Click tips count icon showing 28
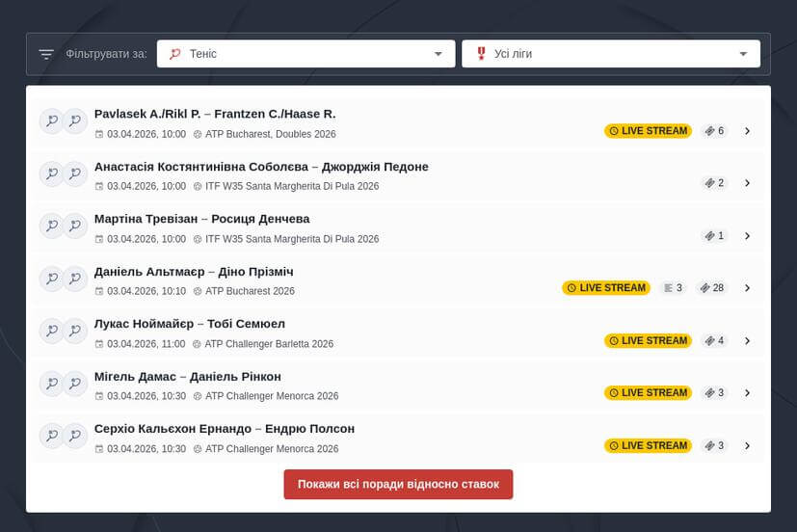This screenshot has height=532, width=797. click(712, 288)
